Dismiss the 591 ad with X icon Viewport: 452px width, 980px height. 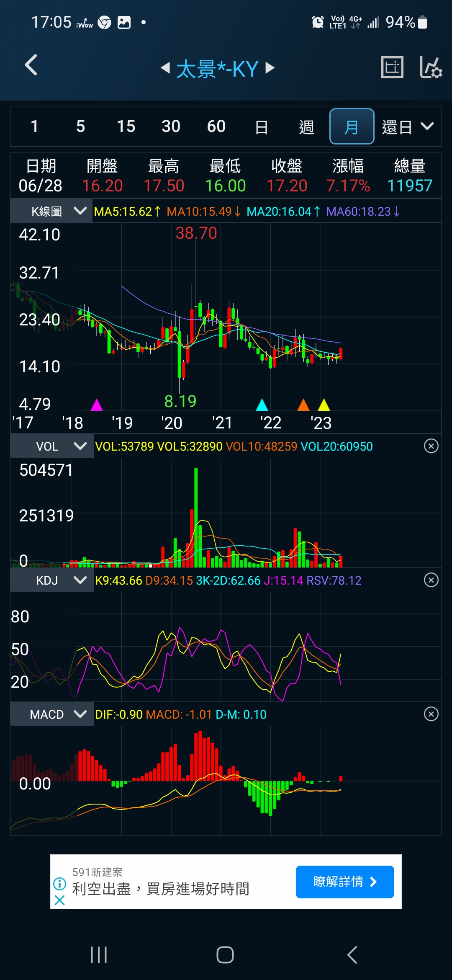click(x=60, y=900)
